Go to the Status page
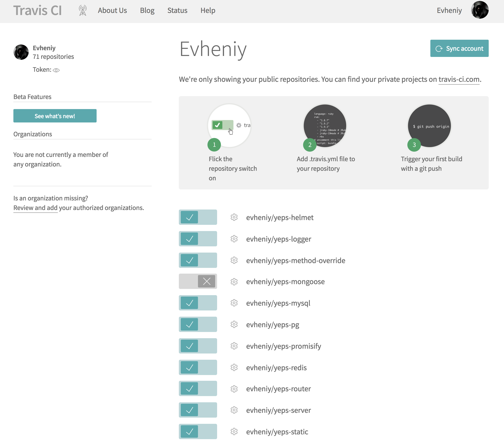 pyautogui.click(x=177, y=10)
